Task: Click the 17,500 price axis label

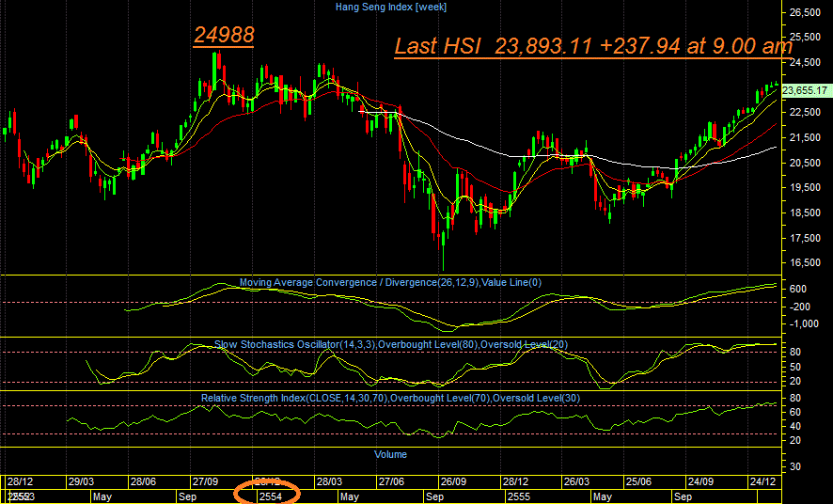Action: pos(806,238)
